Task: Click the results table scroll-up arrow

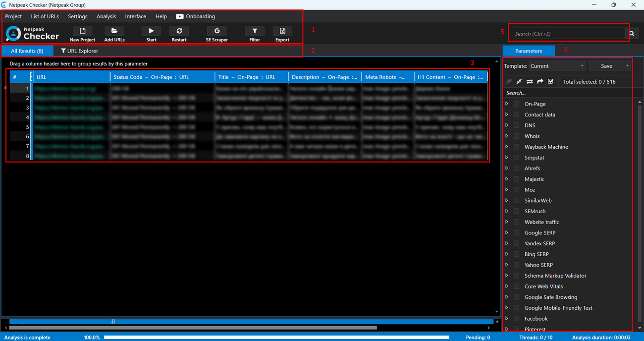Action: (x=497, y=62)
